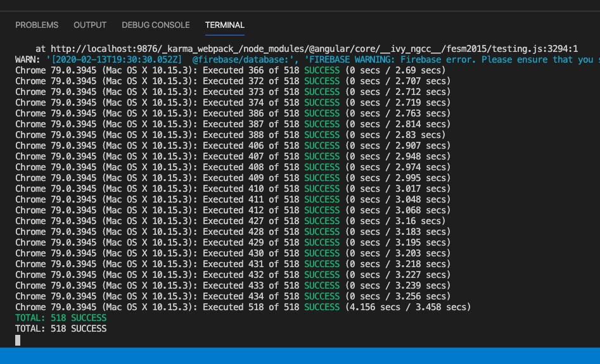
Task: Click line 'Executed 412 of 518'
Action: click(x=233, y=210)
